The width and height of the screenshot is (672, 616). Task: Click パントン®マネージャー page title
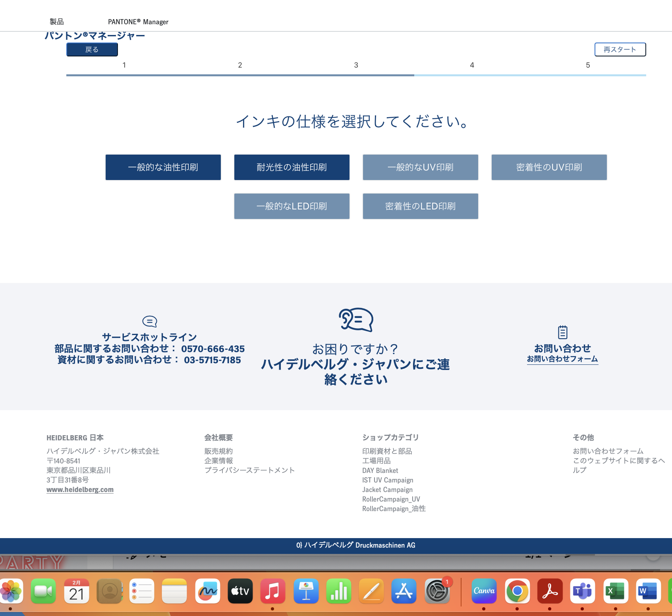coord(95,36)
